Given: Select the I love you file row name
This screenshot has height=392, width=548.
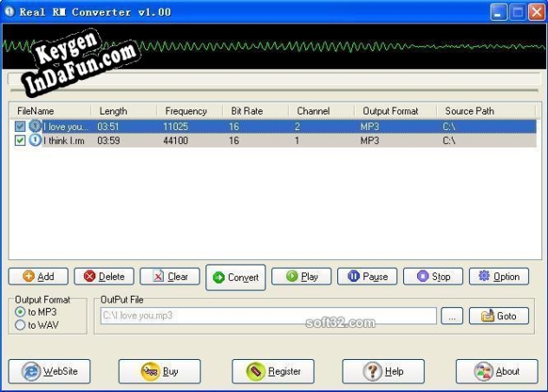Looking at the screenshot, I should coord(66,127).
